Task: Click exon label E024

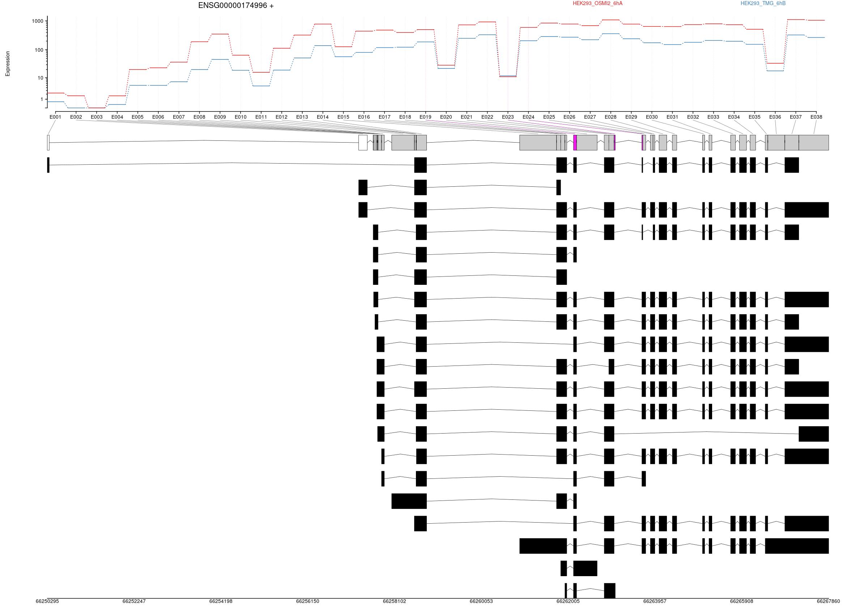Action: [x=528, y=117]
